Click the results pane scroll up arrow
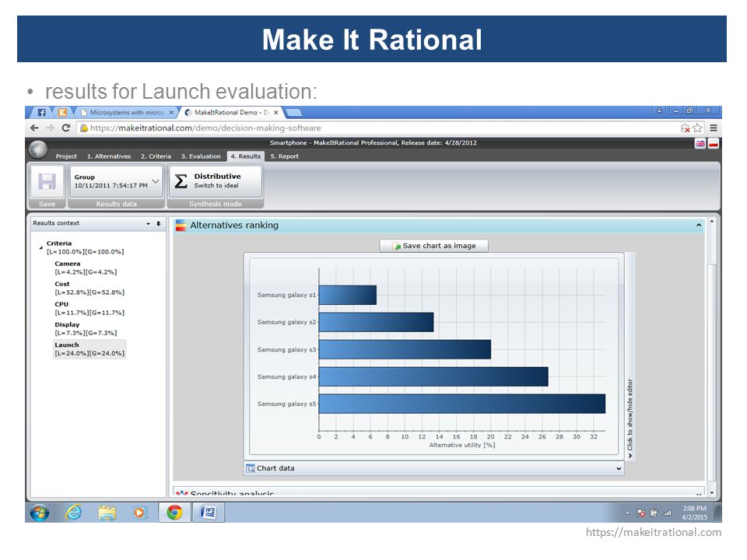 pyautogui.click(x=712, y=222)
